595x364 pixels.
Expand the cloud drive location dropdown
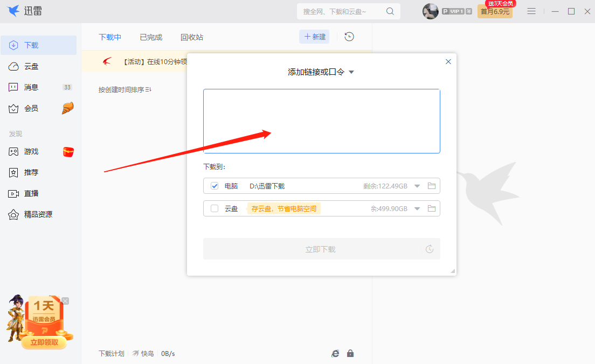(417, 208)
